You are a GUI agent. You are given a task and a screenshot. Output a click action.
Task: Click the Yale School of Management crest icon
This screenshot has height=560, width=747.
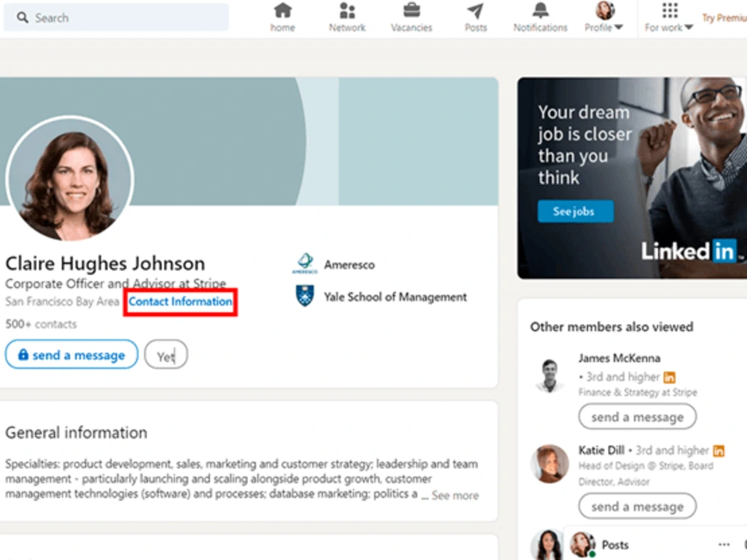305,296
